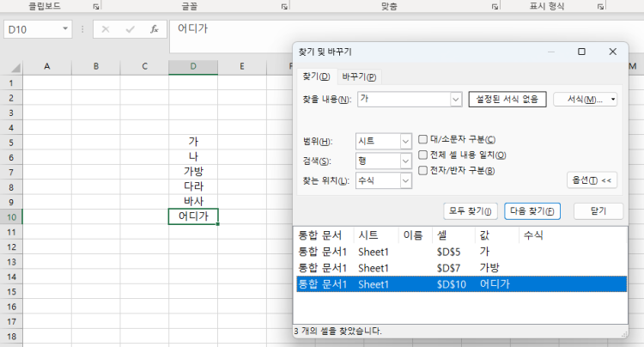Viewport: 644px width, 347px height.
Task: Select cell D8 containing 다라
Action: pos(193,186)
